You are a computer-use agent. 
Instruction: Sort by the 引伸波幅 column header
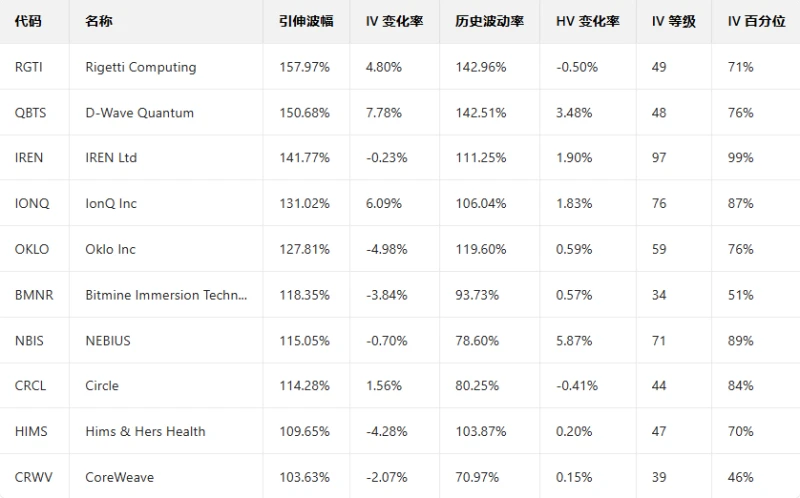(x=305, y=21)
